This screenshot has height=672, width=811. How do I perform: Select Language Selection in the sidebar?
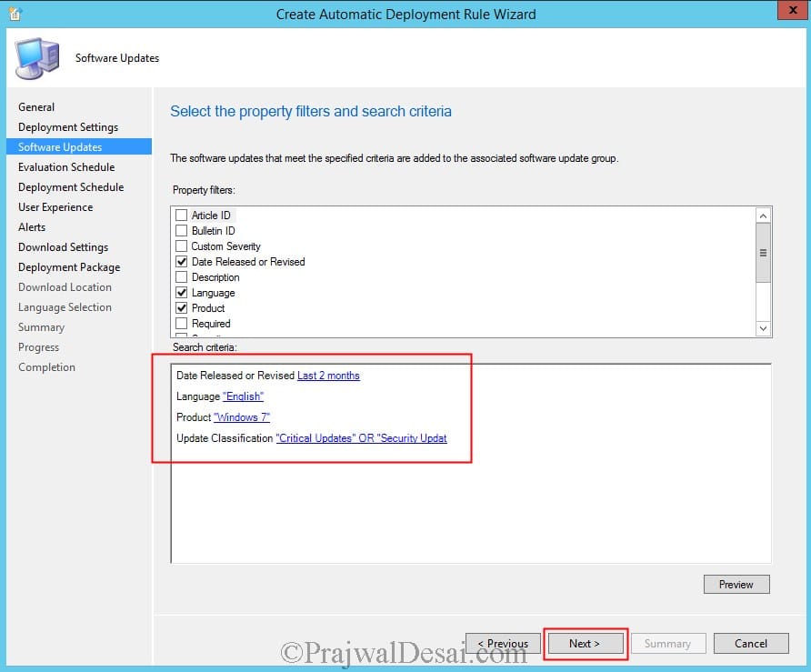(65, 307)
